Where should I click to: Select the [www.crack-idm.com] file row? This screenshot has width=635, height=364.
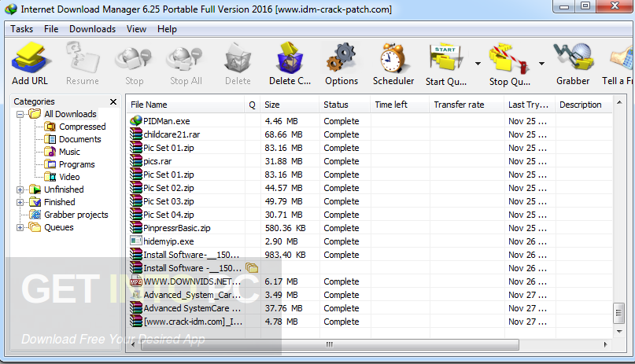click(x=369, y=321)
